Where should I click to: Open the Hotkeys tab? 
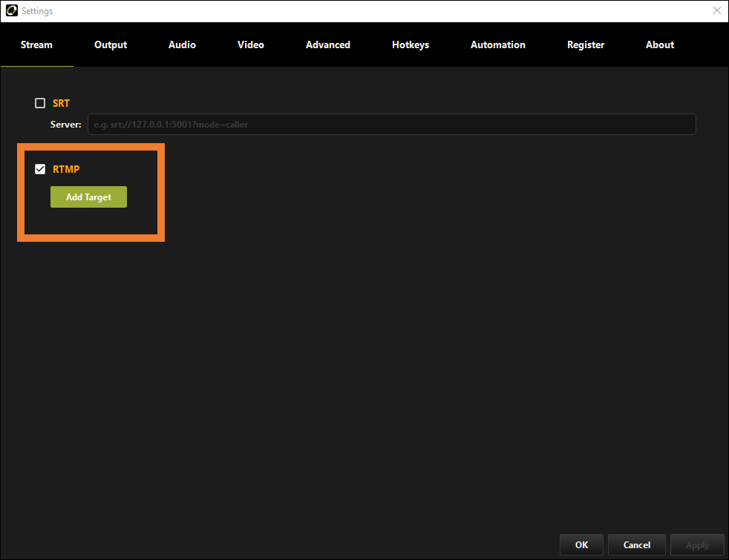(410, 45)
